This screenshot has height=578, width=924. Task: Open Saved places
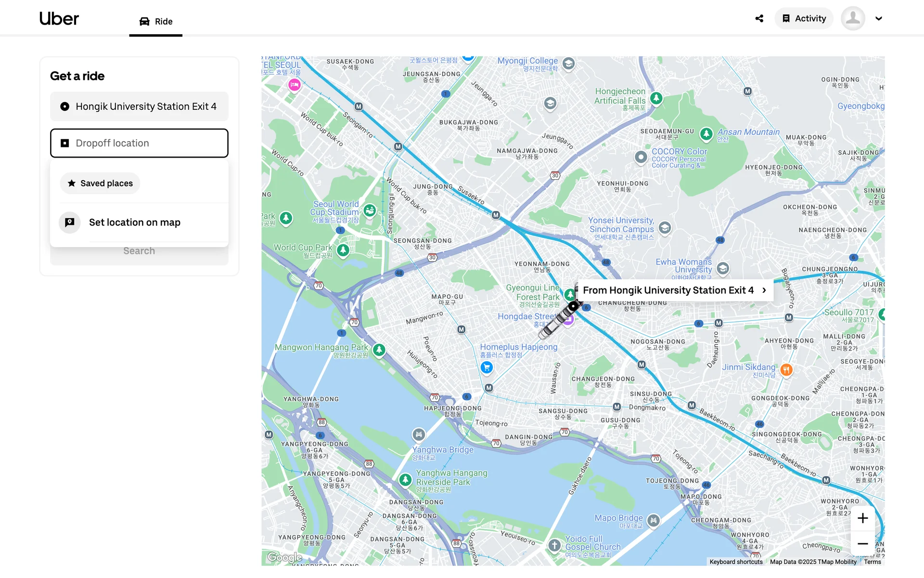pyautogui.click(x=100, y=184)
